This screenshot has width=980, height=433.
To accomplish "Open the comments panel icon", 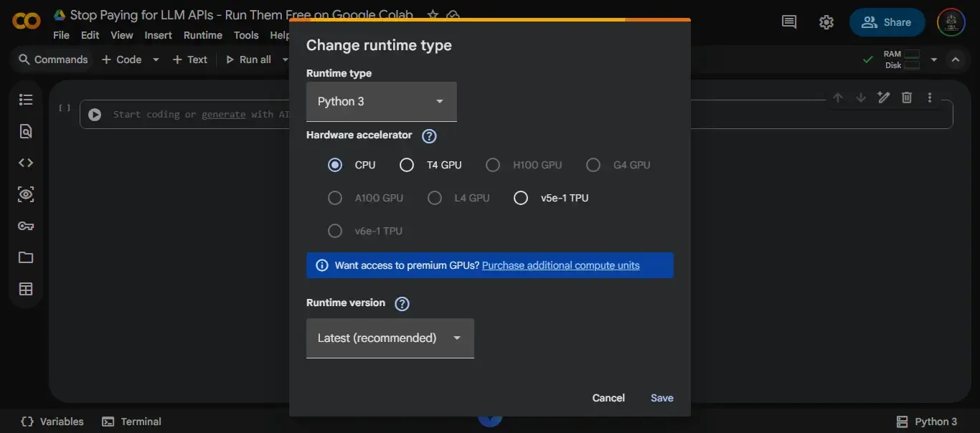I will [789, 22].
